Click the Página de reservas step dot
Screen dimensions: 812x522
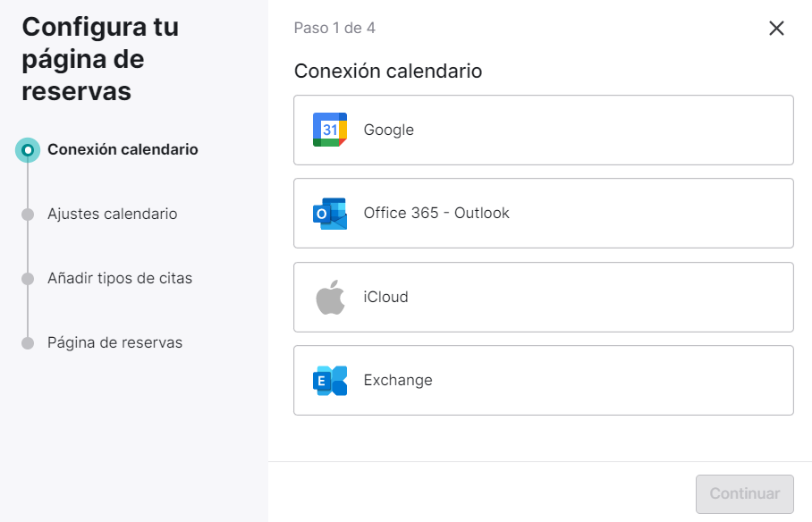tap(28, 343)
